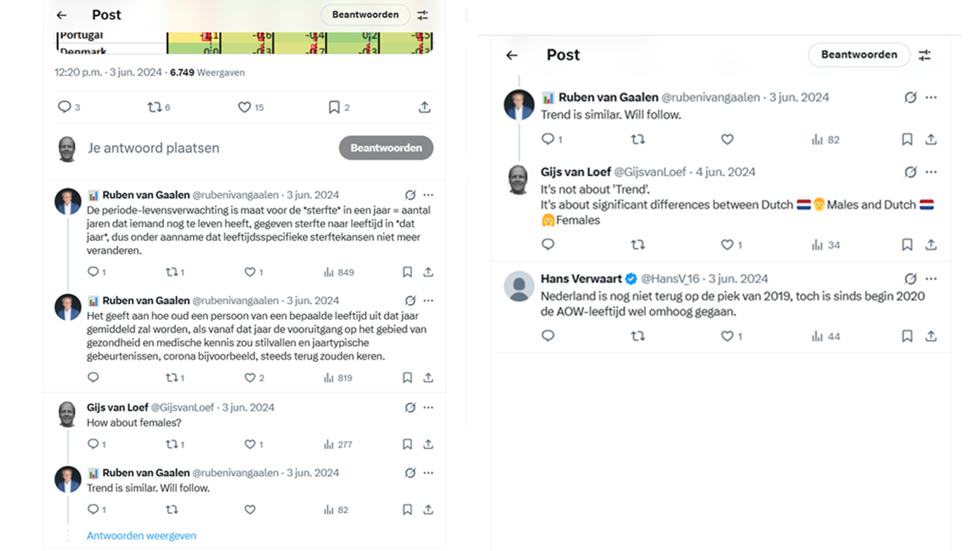This screenshot has height=551, width=980.
Task: Click the Beantwoorden button in the right header
Action: (859, 55)
